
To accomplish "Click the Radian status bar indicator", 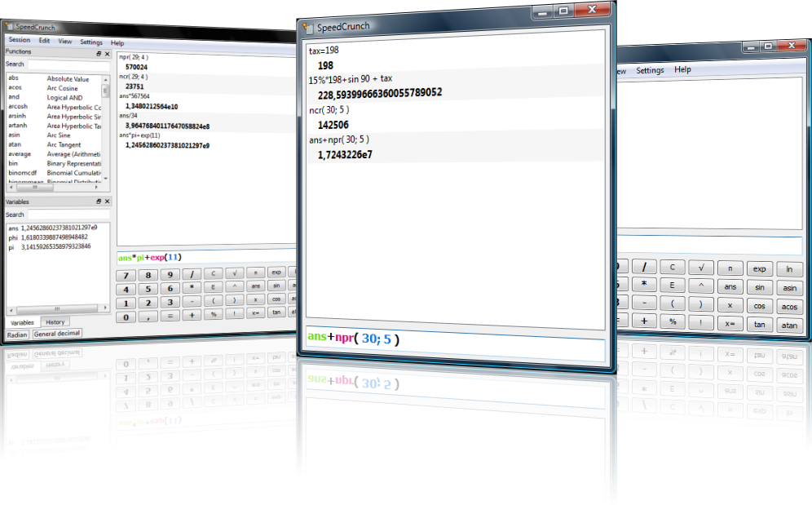I will pyautogui.click(x=16, y=335).
